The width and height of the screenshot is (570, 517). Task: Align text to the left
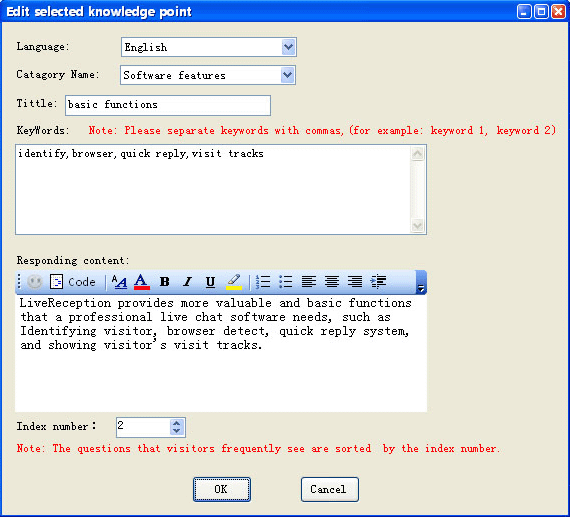pos(309,282)
